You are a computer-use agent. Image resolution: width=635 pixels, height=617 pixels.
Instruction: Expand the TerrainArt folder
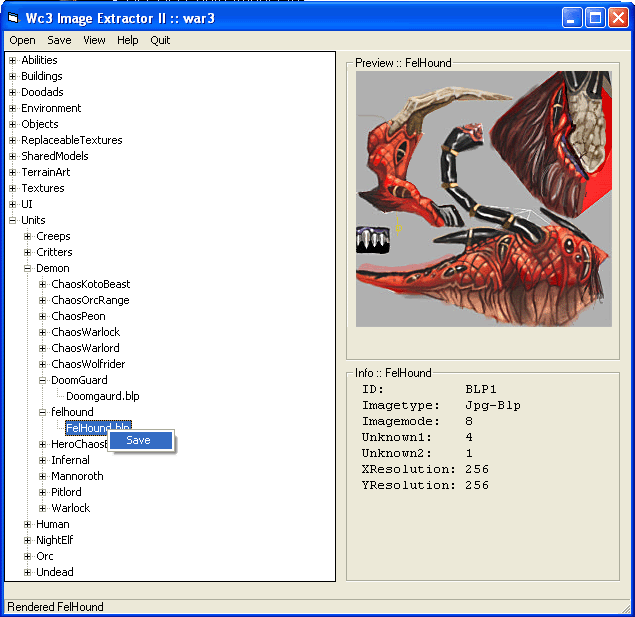point(13,172)
